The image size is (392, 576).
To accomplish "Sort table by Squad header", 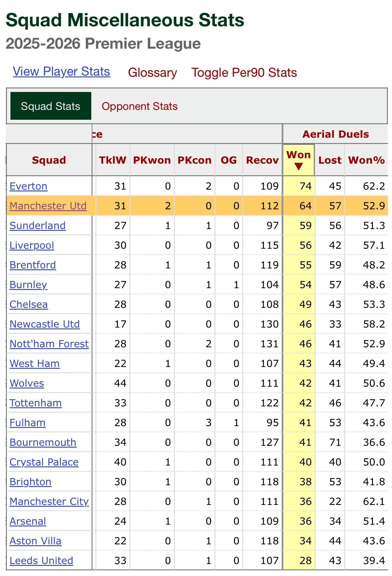I will click(49, 160).
